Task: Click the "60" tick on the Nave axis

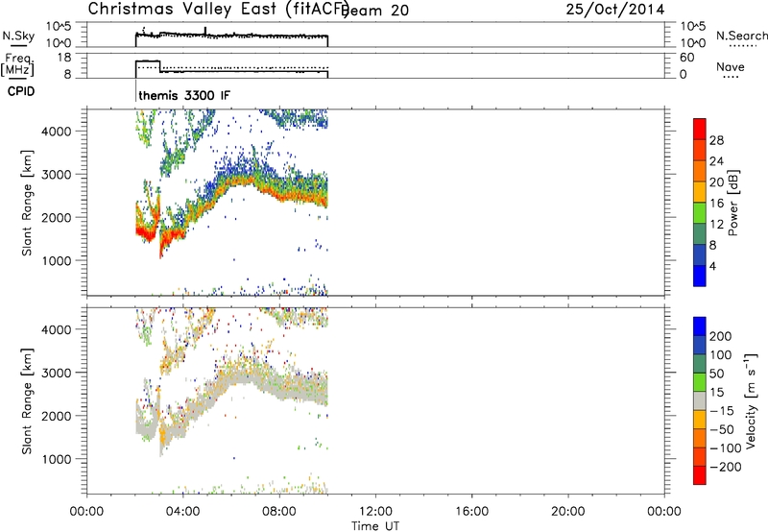Action: click(x=687, y=58)
